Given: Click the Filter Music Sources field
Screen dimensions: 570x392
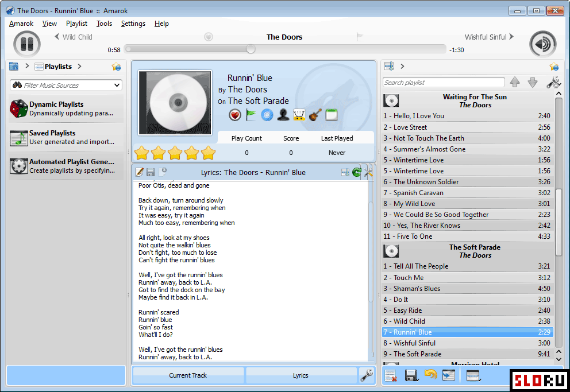Looking at the screenshot, I should click(66, 86).
